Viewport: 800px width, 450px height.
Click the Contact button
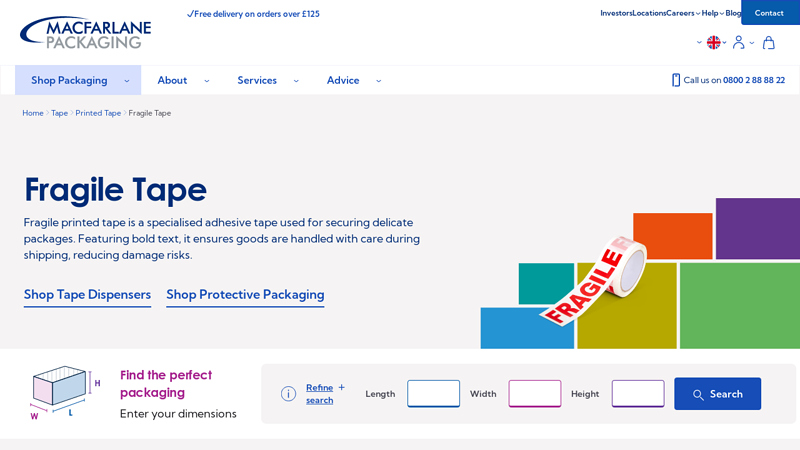(x=769, y=13)
